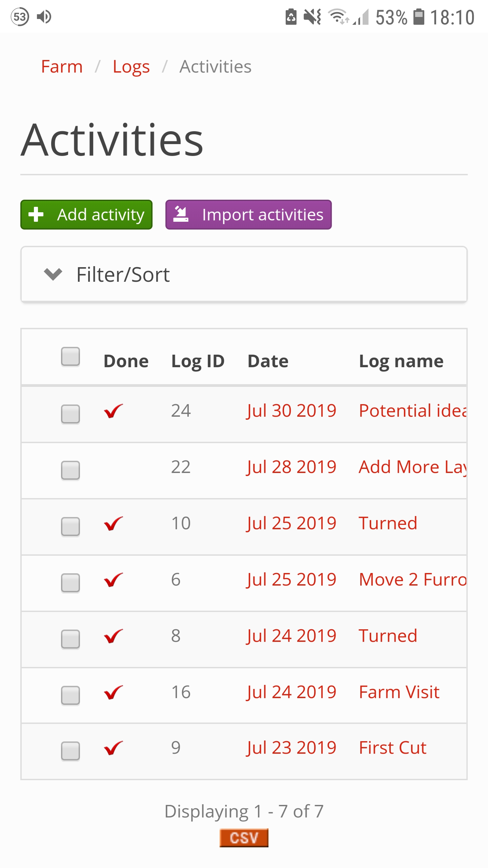Tick the checkbox for log ID 24

70,414
